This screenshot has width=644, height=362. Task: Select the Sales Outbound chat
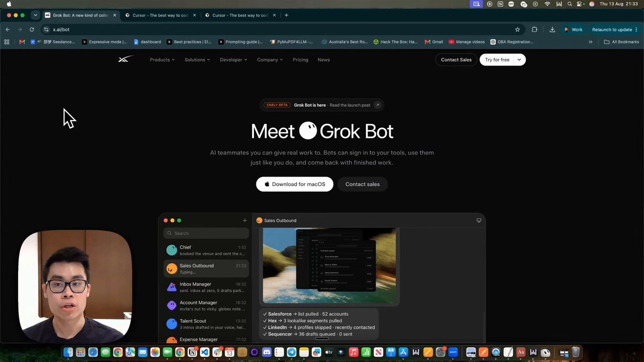pyautogui.click(x=206, y=268)
